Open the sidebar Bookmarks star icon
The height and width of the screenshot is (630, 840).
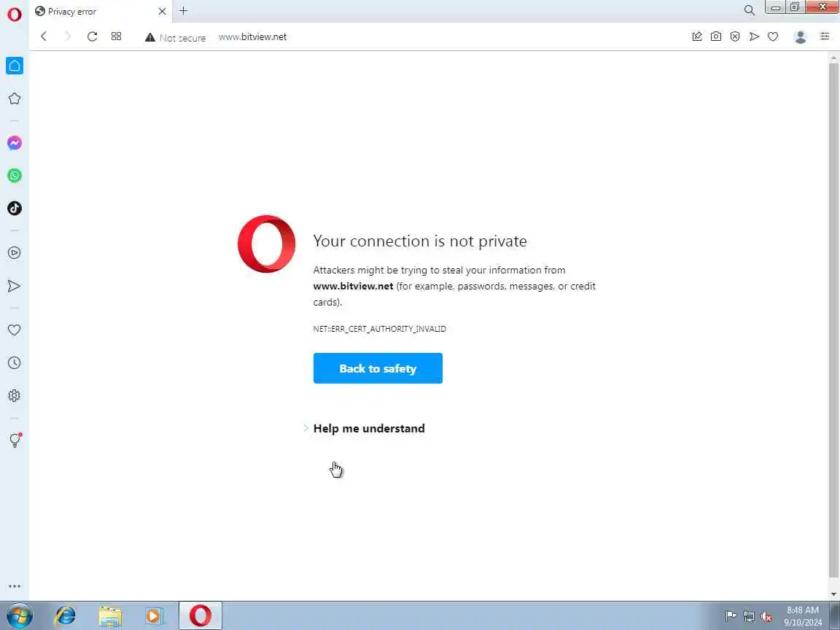point(15,98)
